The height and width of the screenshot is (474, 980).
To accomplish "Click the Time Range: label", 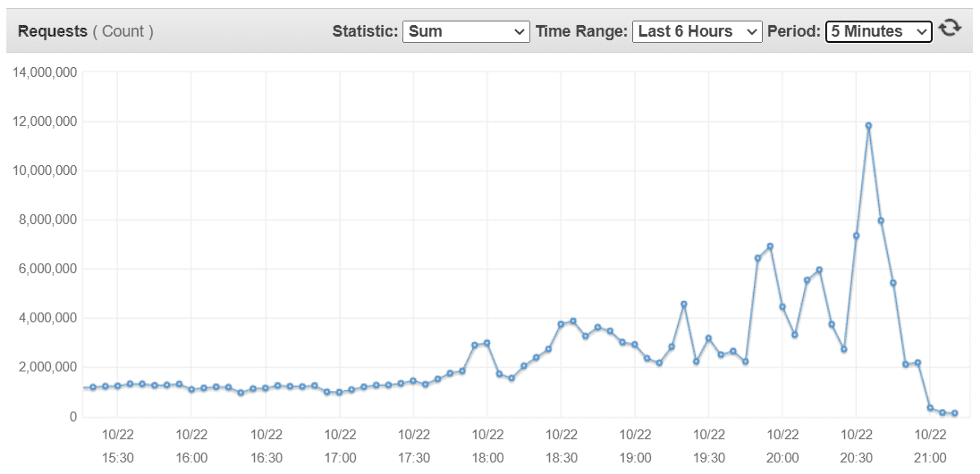I will tap(581, 31).
